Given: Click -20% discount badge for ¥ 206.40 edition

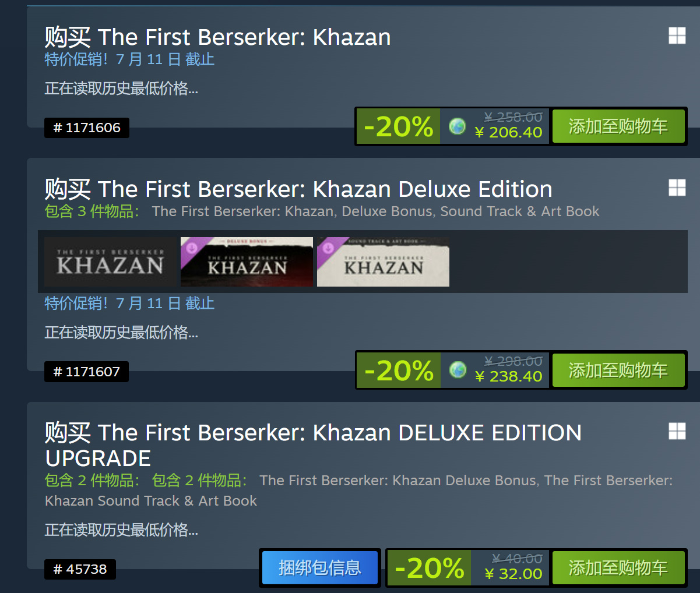Looking at the screenshot, I should point(399,126).
